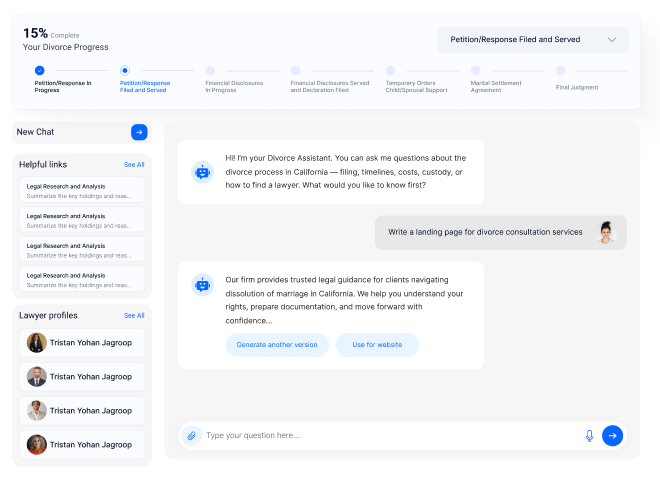Select the Petition/Response Filed and Served step
Image resolution: width=660 pixels, height=488 pixels.
click(124, 71)
